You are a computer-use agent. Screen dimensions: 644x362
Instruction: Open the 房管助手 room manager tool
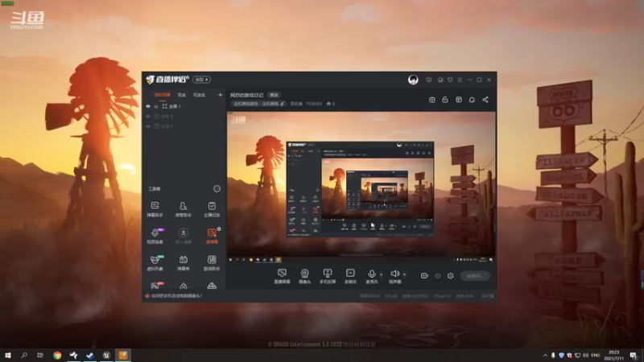click(184, 209)
